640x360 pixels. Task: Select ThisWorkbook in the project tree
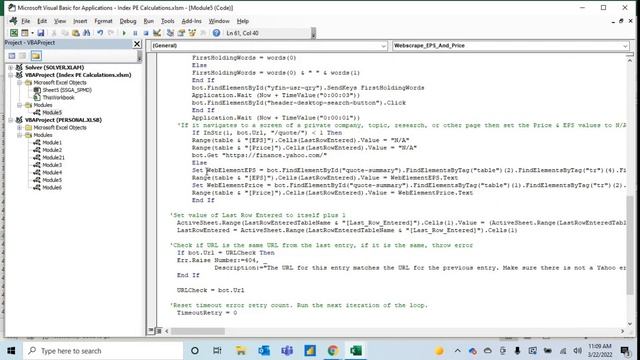coord(58,98)
